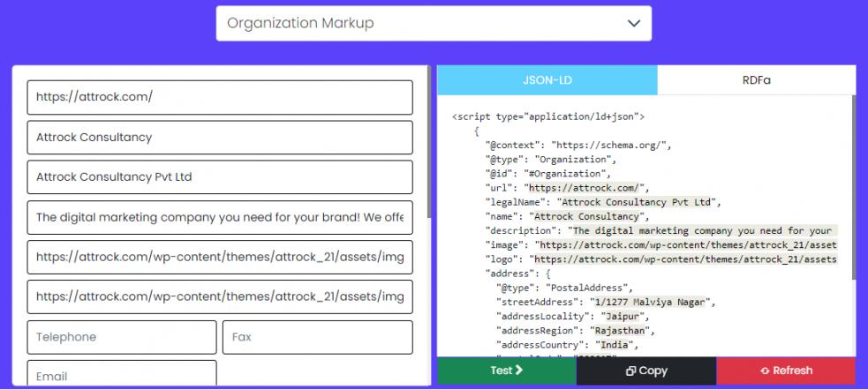
Task: Click the "legalName" line in code
Action: click(x=603, y=202)
